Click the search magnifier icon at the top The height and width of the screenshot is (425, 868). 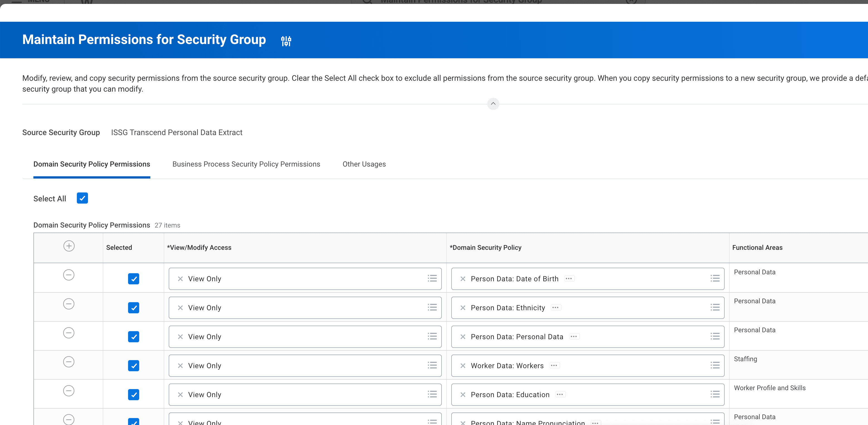point(368,2)
